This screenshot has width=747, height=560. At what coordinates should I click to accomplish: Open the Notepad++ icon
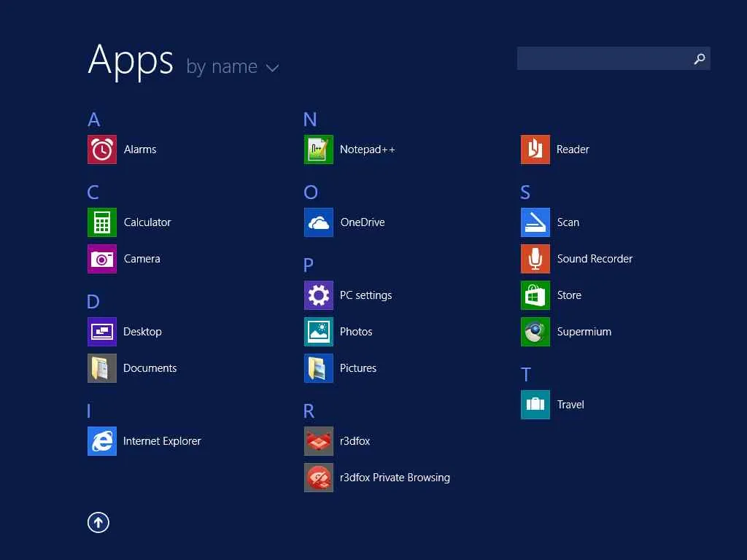pyautogui.click(x=319, y=149)
